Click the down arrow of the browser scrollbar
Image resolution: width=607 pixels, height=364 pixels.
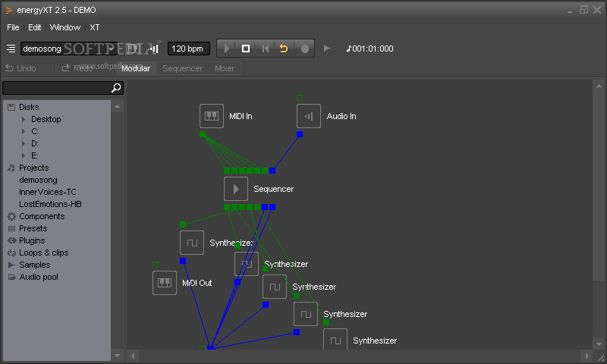(118, 355)
